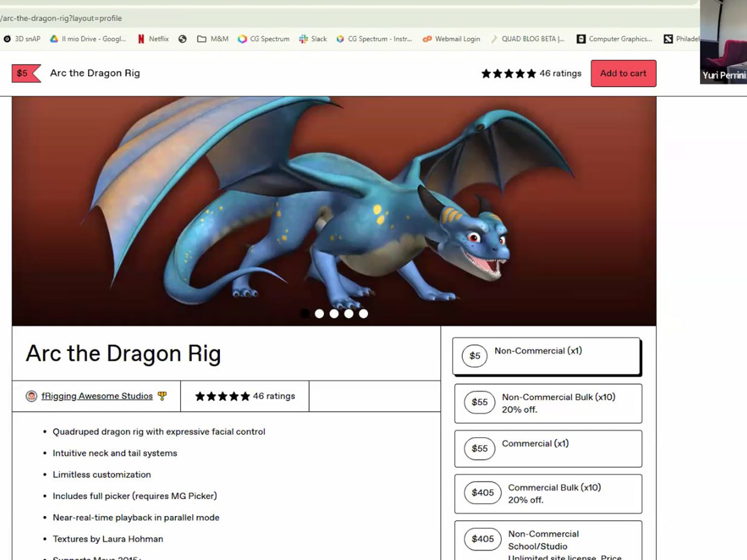Open the CG Spectrum bookmark
The image size is (747, 560).
coord(263,39)
